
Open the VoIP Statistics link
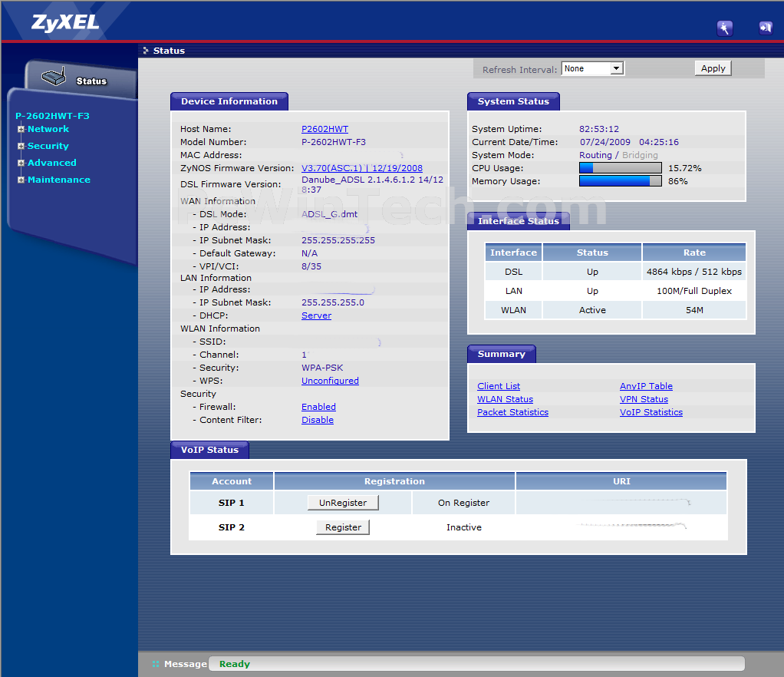tap(651, 412)
